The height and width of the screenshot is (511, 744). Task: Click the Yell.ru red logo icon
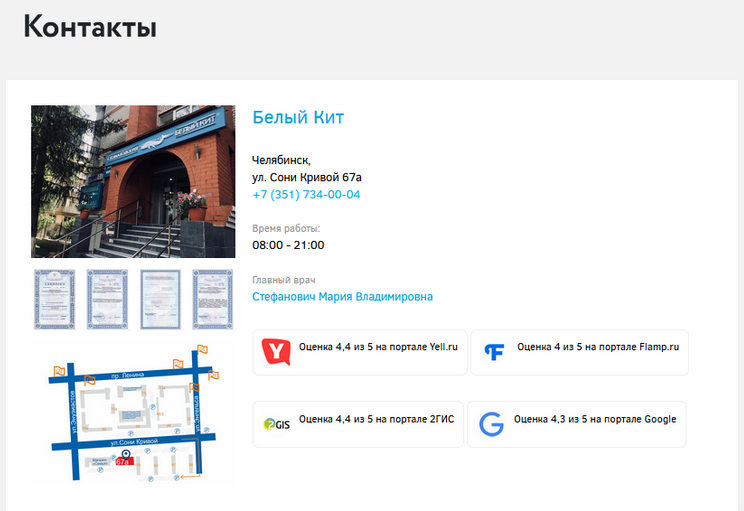point(276,352)
